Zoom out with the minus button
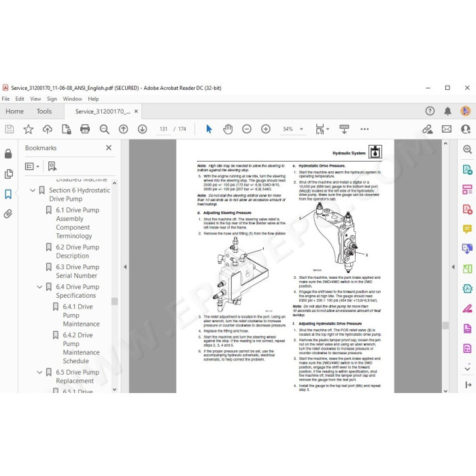The width and height of the screenshot is (476, 476). point(247,129)
